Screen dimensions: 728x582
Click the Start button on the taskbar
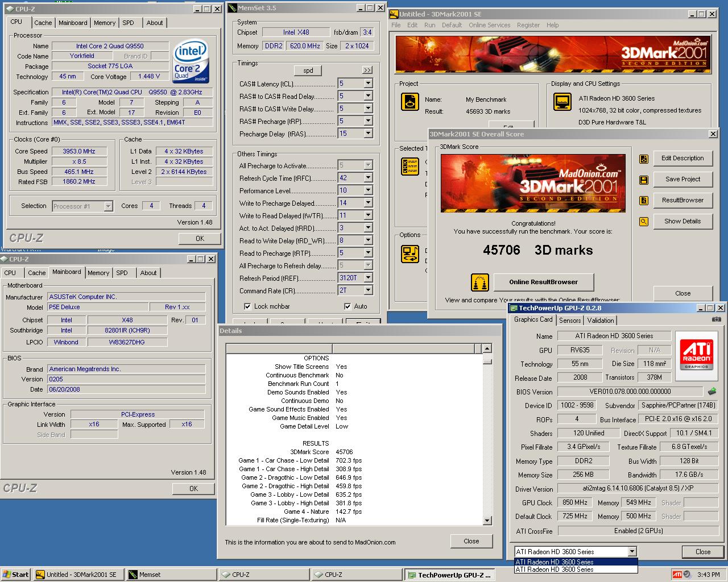15,575
